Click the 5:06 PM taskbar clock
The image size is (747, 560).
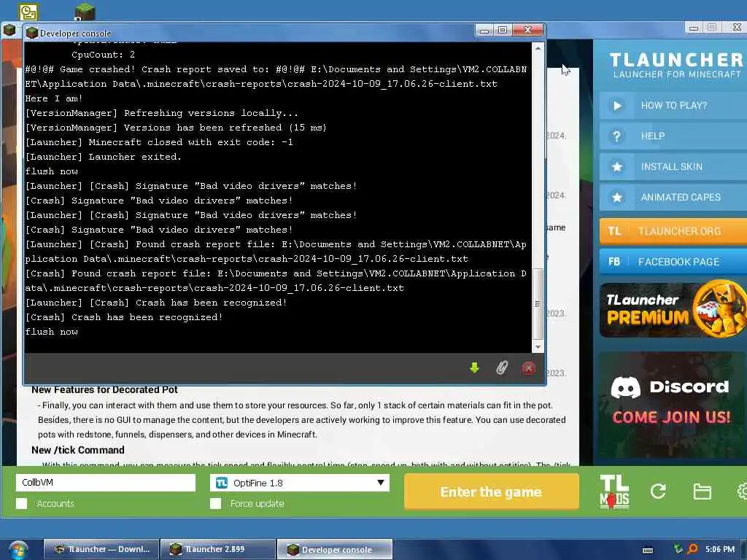tap(720, 549)
